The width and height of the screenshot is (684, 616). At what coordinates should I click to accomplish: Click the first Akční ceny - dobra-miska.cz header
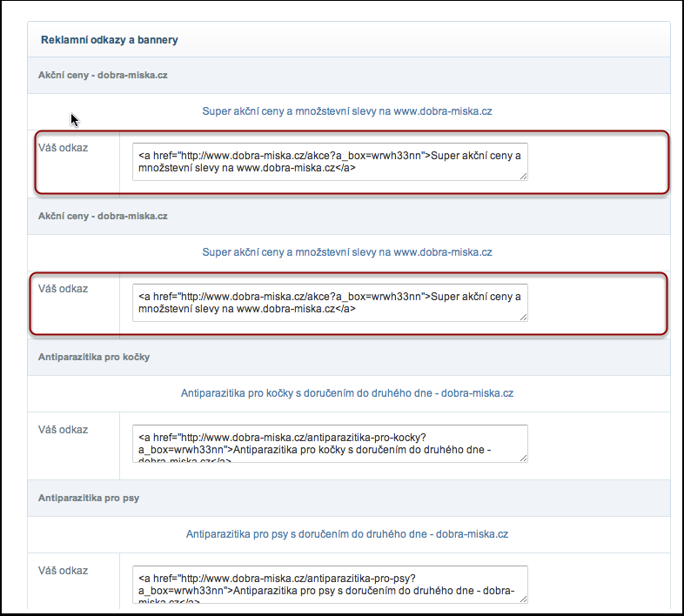(103, 75)
